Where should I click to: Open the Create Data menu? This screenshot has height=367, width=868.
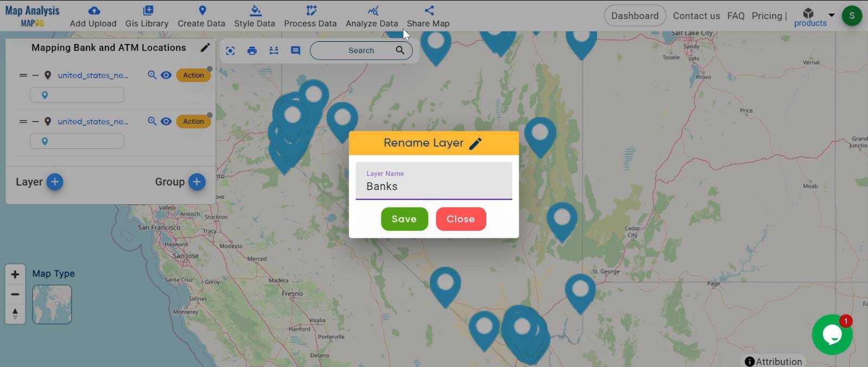click(201, 16)
